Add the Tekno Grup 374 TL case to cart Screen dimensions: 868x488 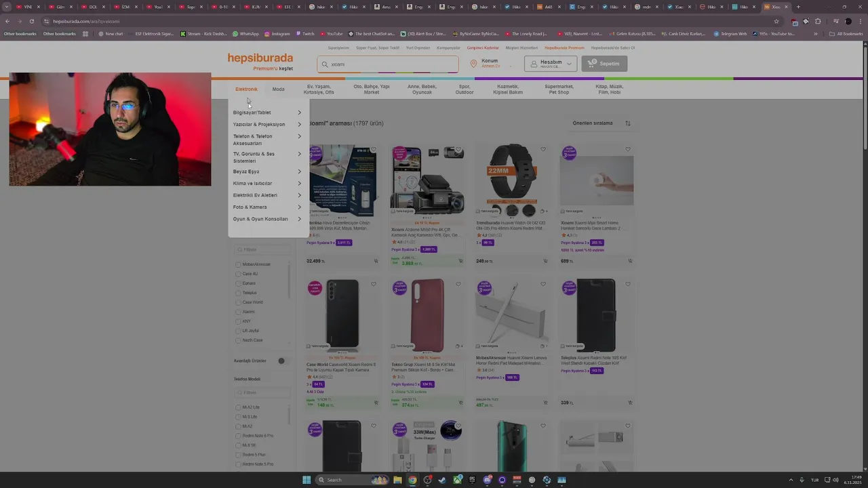[x=460, y=403]
